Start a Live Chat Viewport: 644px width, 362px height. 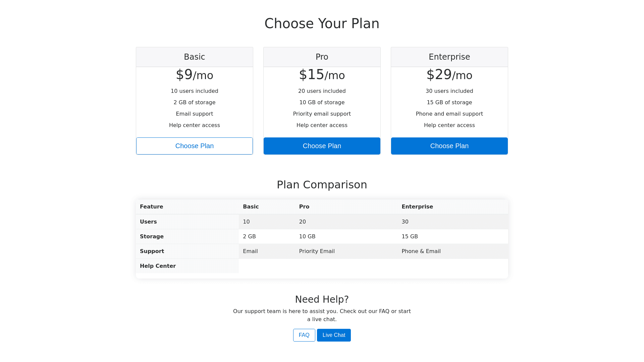[334, 335]
